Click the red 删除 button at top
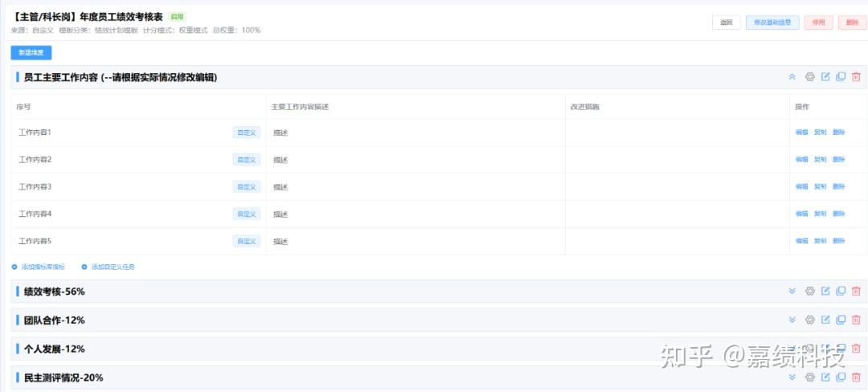Screen dimensions: 868x392 pyautogui.click(x=852, y=22)
